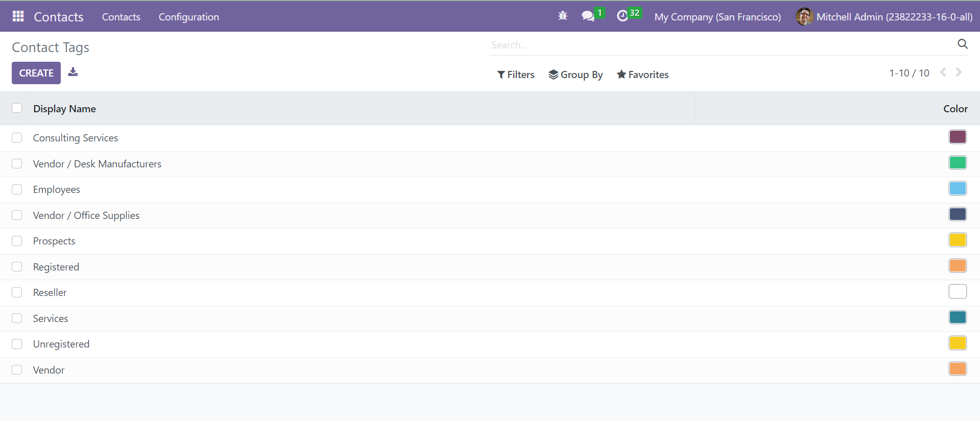Viewport: 980px width, 421px height.
Task: Check the Services row checkbox
Action: pos(17,318)
